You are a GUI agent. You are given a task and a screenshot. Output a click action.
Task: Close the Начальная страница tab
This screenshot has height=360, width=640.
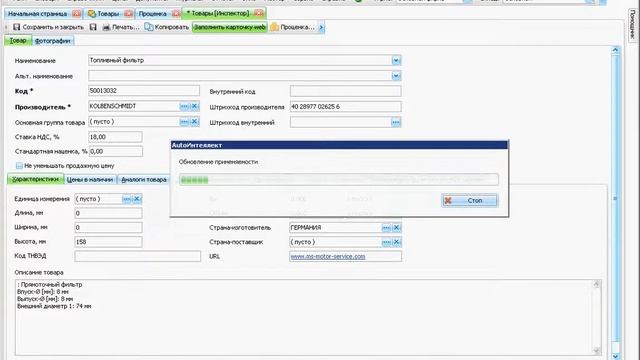pyautogui.click(x=76, y=14)
